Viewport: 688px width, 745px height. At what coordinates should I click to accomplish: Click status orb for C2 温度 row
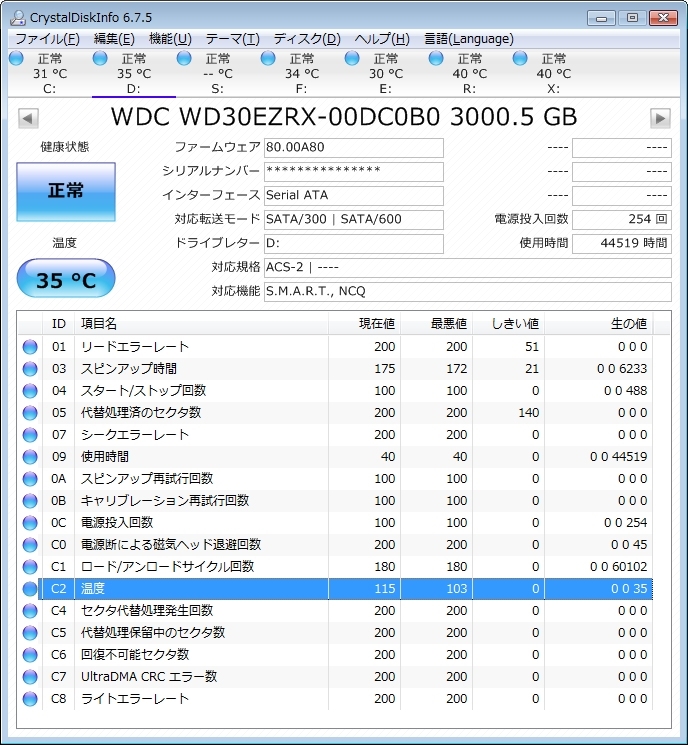coord(30,589)
